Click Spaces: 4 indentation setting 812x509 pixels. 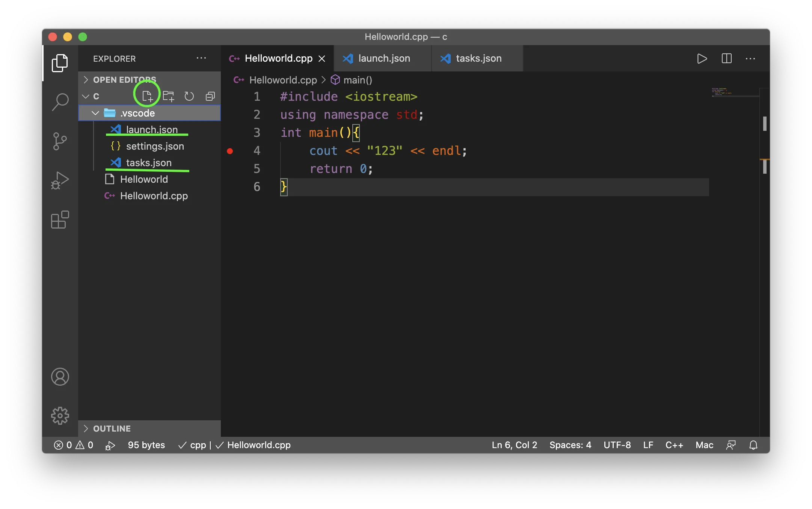point(570,445)
